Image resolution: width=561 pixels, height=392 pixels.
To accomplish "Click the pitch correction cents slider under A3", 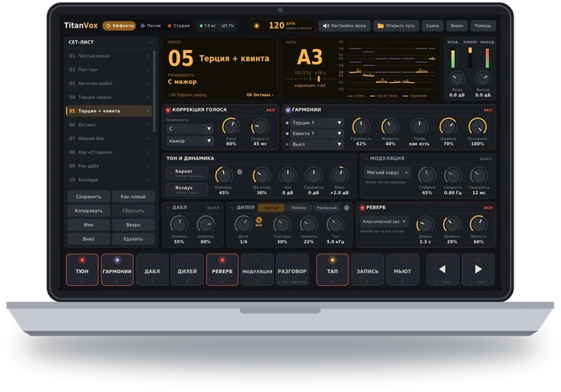I will coord(308,79).
